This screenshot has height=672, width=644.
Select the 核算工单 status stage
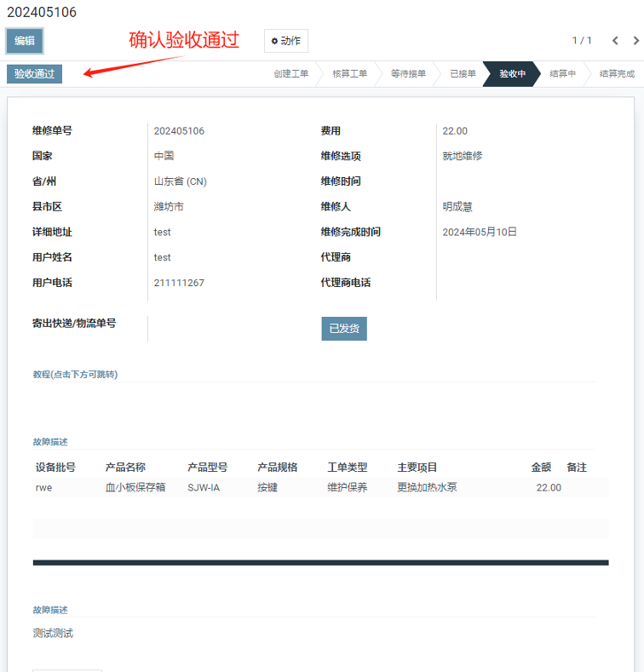pyautogui.click(x=349, y=74)
